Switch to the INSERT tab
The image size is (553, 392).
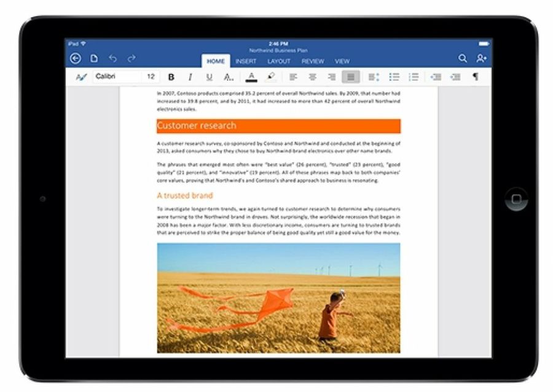pos(246,61)
